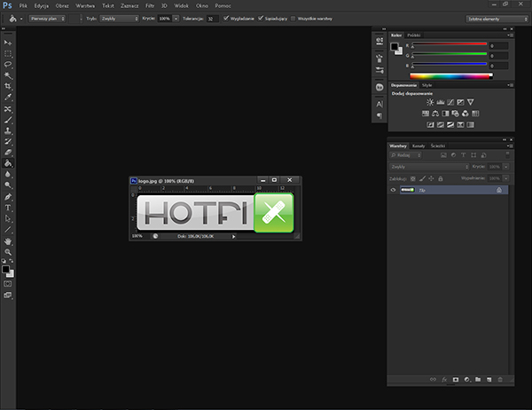The image size is (532, 410).
Task: Open the Plik menu
Action: click(23, 6)
